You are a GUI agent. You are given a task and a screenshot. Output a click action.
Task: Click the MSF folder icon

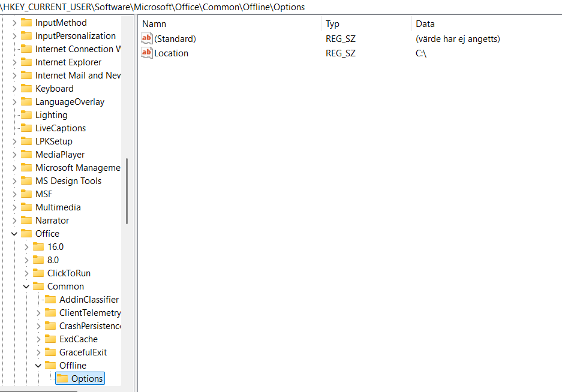pos(26,194)
